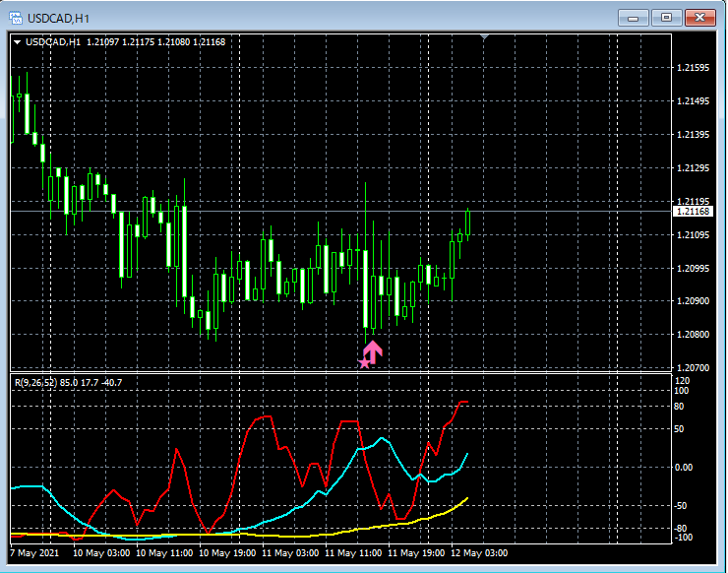728x573 pixels.
Task: Click OHLC values 1.21097 1.21175 1.21080 1.21168
Action: point(156,42)
